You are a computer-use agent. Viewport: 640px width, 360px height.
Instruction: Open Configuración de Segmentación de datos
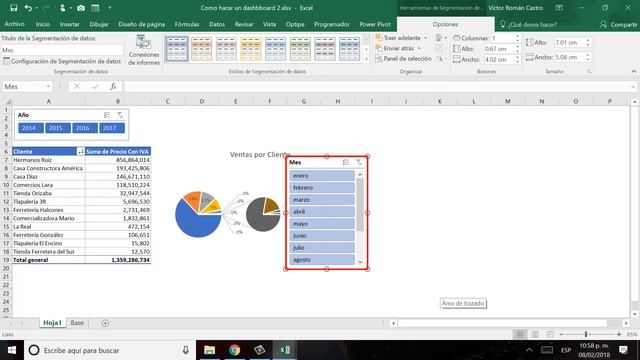62,61
